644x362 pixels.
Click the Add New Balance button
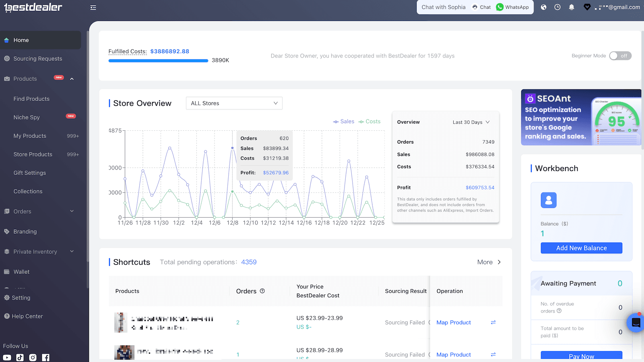[x=581, y=248]
